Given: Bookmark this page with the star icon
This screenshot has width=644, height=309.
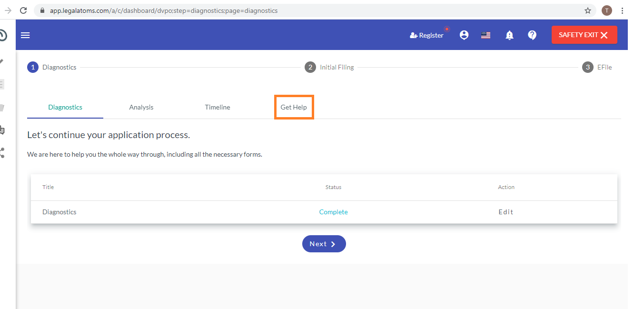Looking at the screenshot, I should (x=588, y=10).
